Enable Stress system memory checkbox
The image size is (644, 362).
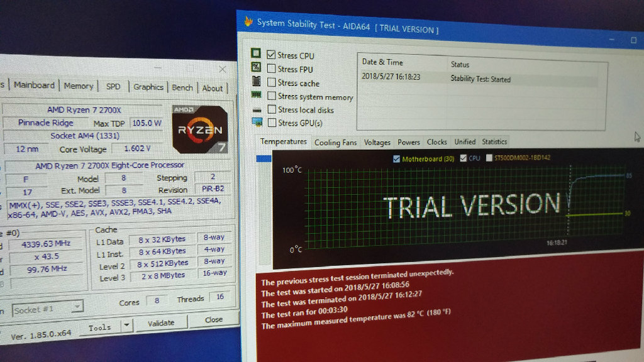[x=272, y=96]
